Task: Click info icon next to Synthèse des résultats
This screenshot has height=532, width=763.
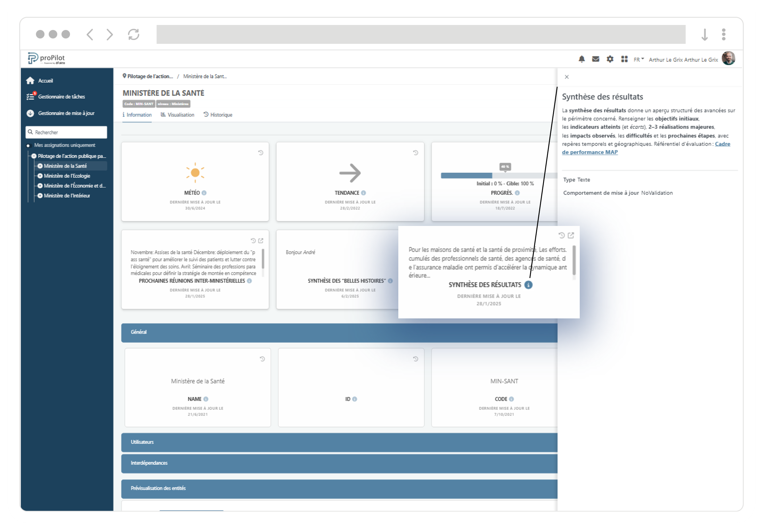Action: click(x=528, y=284)
